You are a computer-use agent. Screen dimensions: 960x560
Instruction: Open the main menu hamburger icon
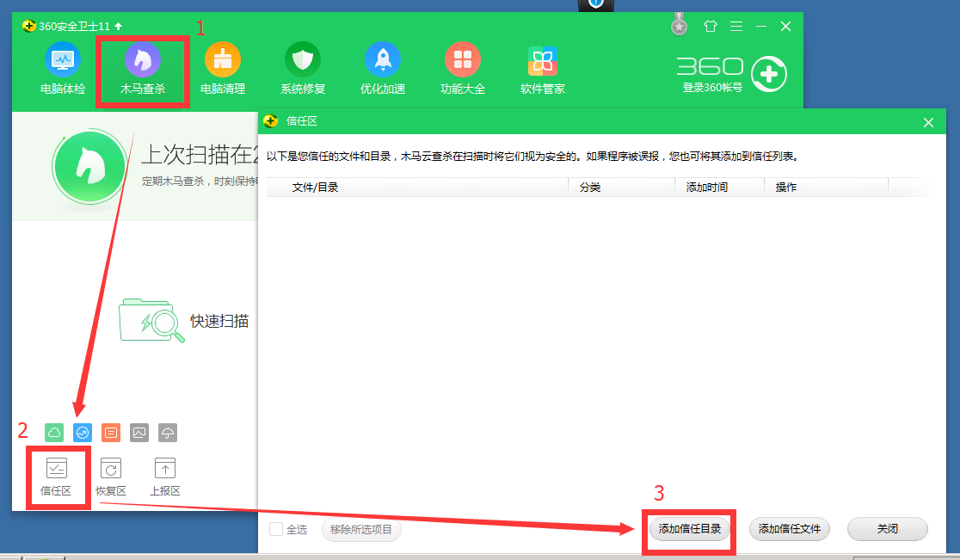(736, 27)
